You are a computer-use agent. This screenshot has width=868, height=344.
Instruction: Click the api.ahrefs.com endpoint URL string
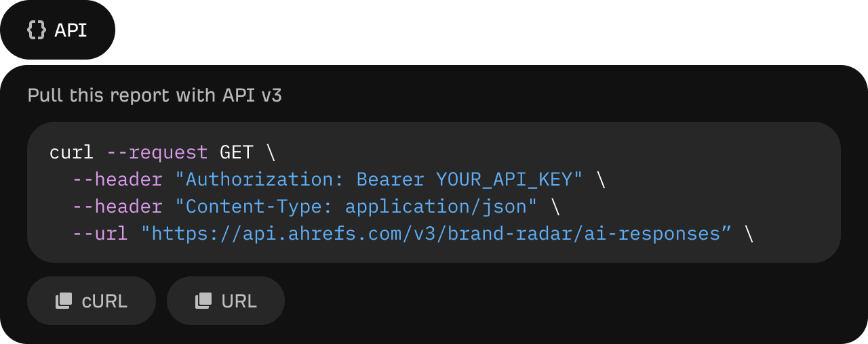pos(435,234)
